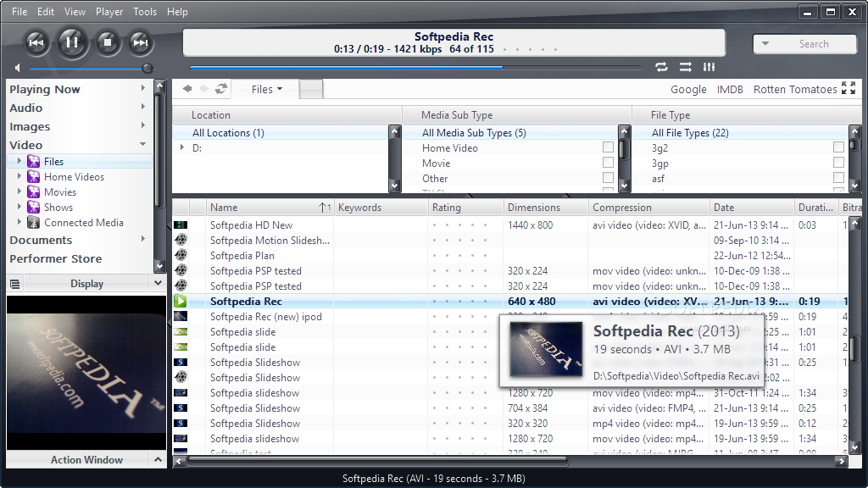Screen dimensions: 868x488
Task: Seek using the playback progress bar
Action: [x=415, y=68]
